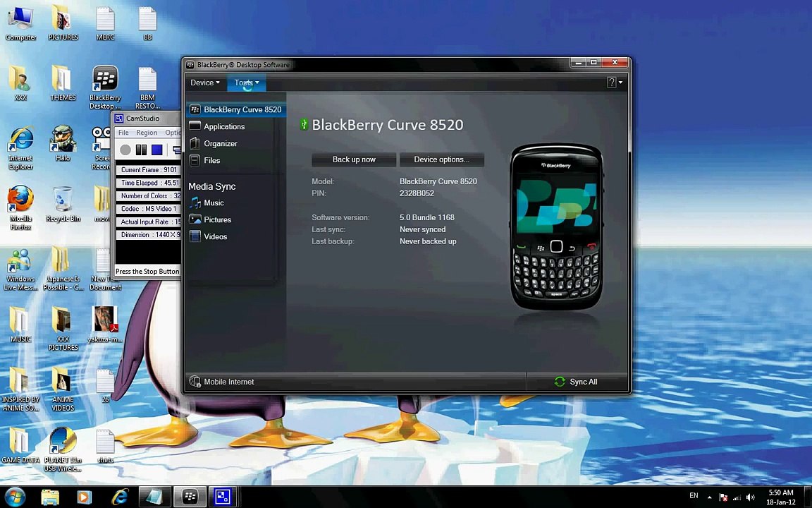Click the Sync All button
Viewport: 812px width, 508px height.
(577, 382)
